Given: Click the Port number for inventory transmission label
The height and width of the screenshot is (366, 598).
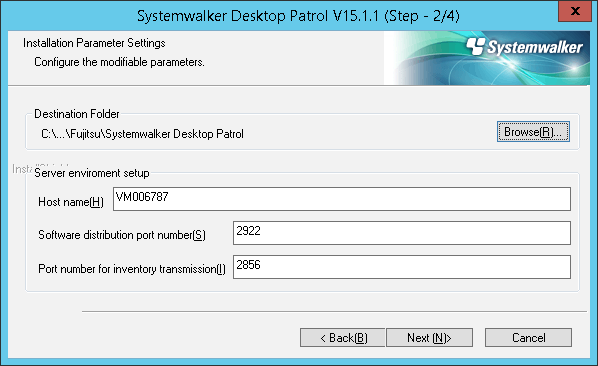Looking at the screenshot, I should point(132,269).
